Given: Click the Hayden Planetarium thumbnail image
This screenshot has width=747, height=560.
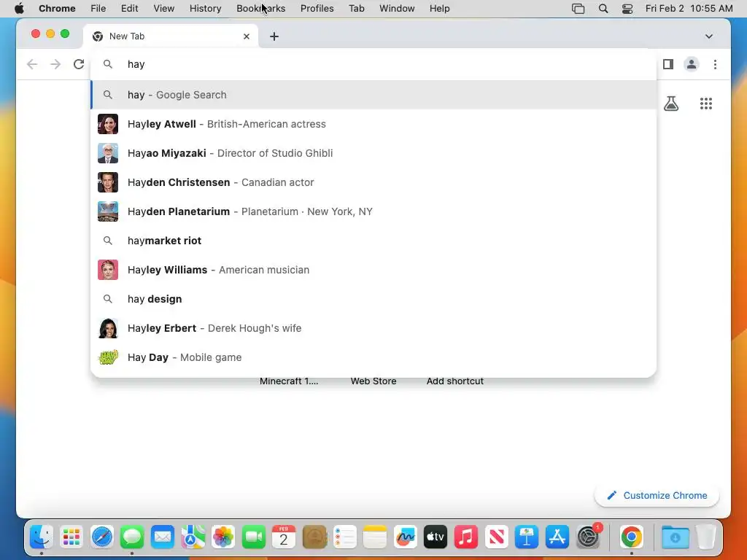Looking at the screenshot, I should point(108,211).
